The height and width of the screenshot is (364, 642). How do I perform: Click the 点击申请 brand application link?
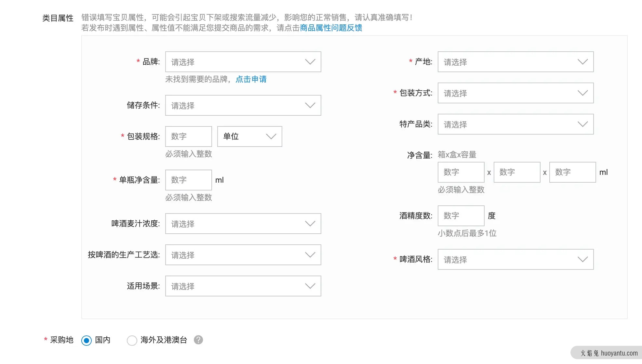coord(251,79)
